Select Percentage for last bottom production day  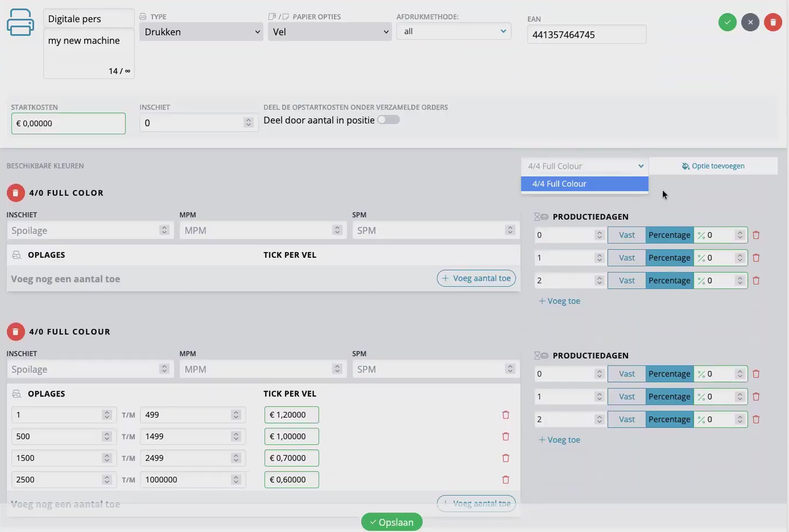coord(669,419)
